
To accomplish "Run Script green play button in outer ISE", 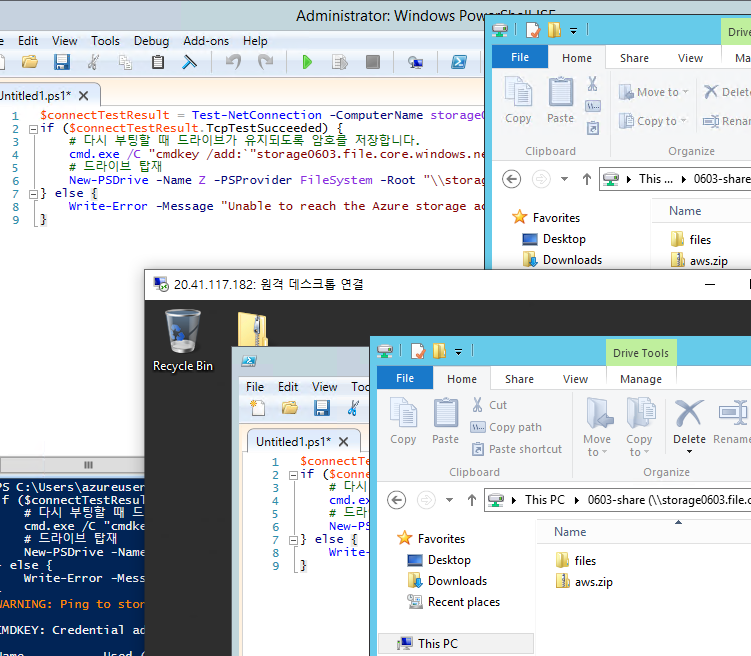I will tap(307, 62).
